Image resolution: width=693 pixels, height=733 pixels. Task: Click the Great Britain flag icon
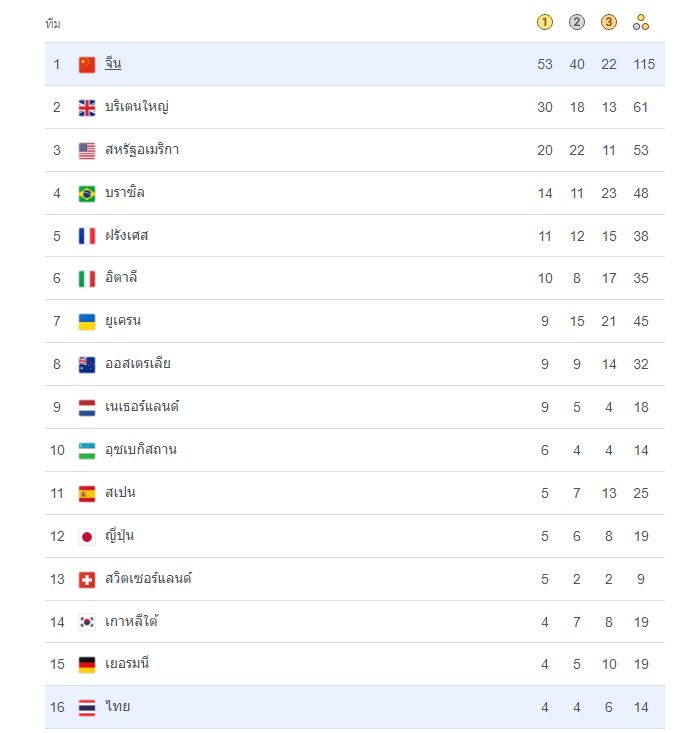87,108
